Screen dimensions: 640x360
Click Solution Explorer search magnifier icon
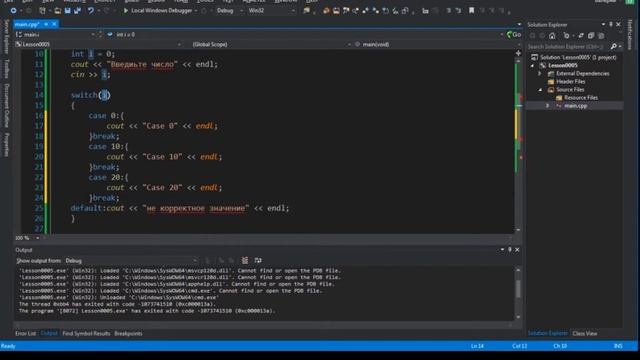tap(613, 47)
